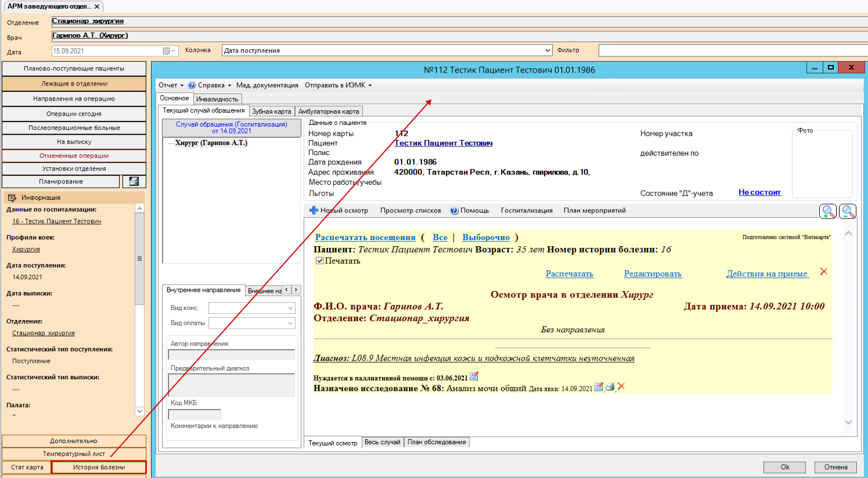The height and width of the screenshot is (478, 868).
Task: Open the Отчет dropdown menu
Action: tap(171, 85)
